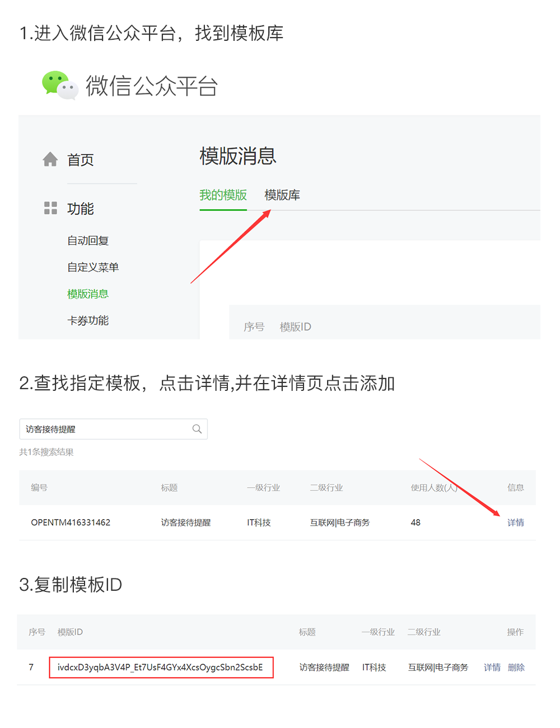
Task: Click 一级行业 header in step 3 table
Action: [378, 632]
